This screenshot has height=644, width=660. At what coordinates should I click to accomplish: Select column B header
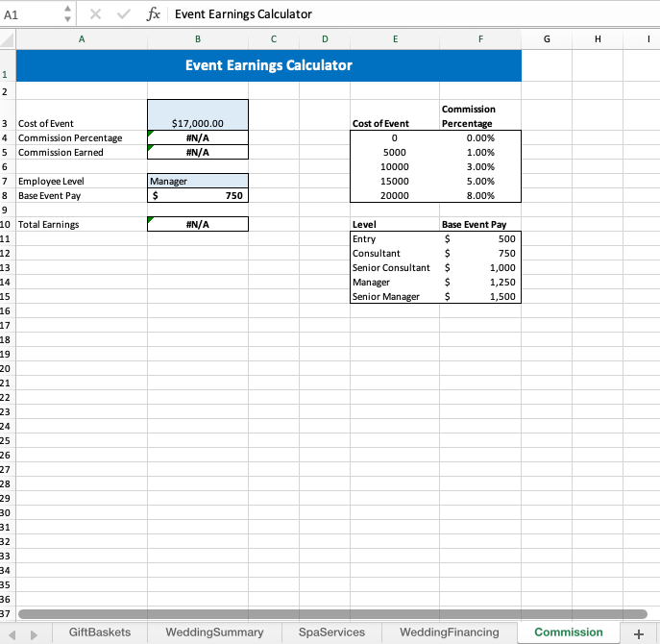click(x=198, y=39)
